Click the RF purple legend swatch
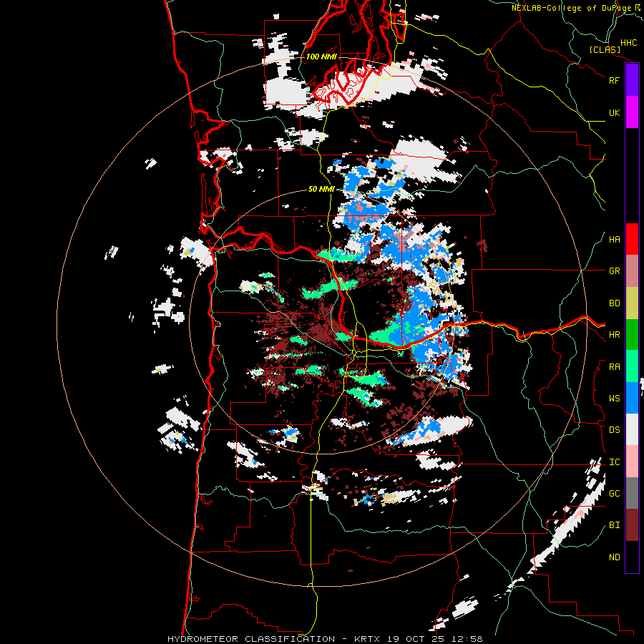 pos(632,80)
